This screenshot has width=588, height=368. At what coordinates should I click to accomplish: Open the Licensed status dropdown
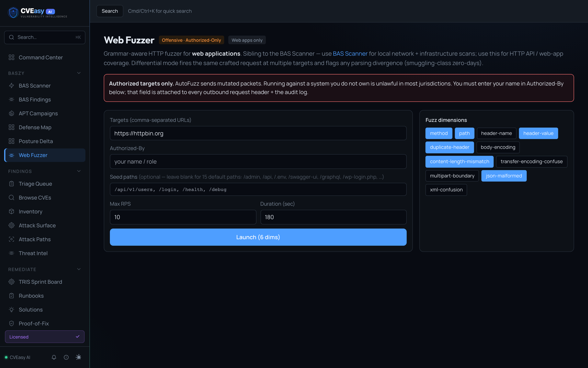click(45, 337)
